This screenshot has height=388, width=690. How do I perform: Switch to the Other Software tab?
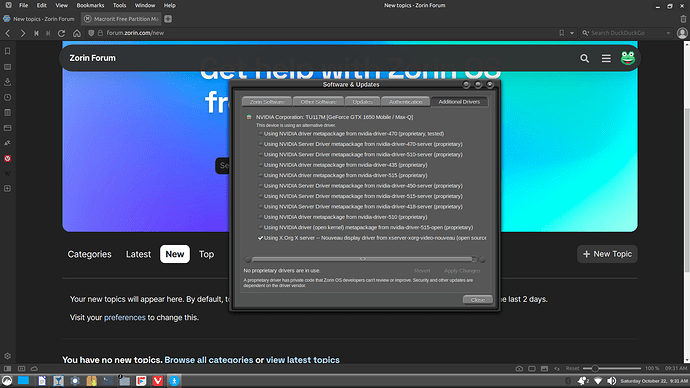coord(318,102)
